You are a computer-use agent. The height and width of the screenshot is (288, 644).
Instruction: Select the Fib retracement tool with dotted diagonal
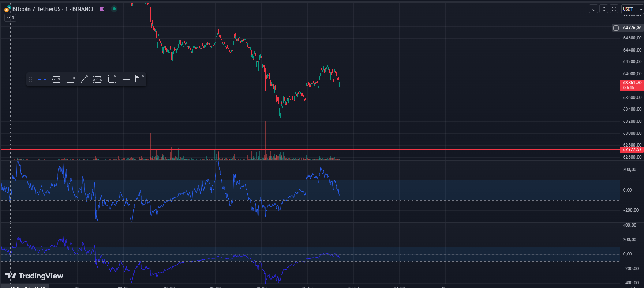point(56,79)
